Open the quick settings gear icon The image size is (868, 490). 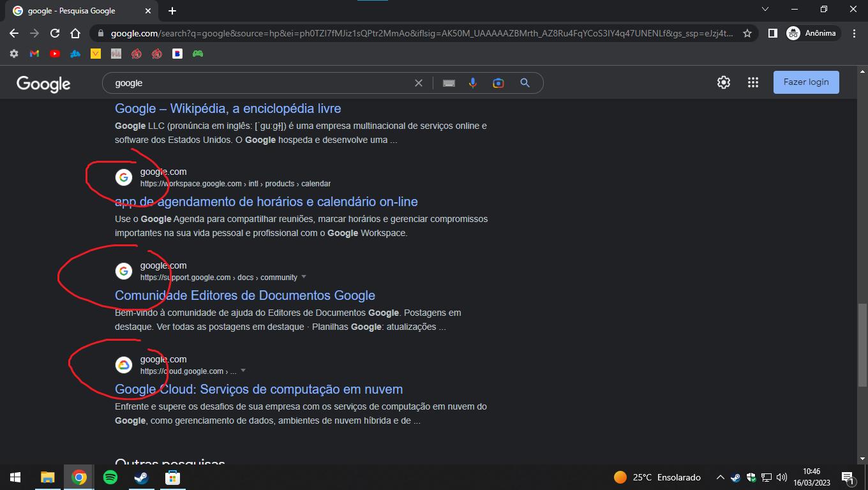pyautogui.click(x=723, y=82)
